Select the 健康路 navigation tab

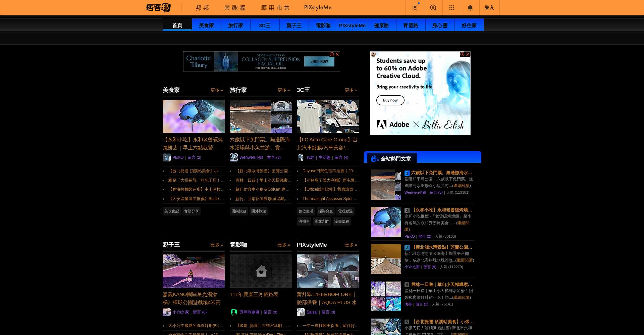tap(381, 25)
